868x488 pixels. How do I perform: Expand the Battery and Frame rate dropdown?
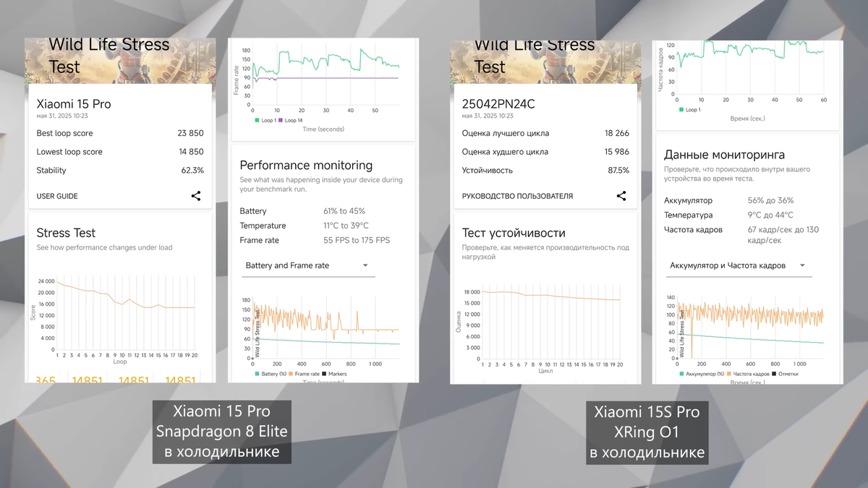tap(308, 265)
